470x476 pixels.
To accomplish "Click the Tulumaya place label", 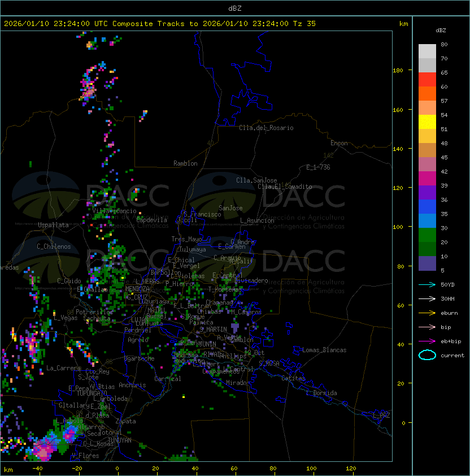I will (x=193, y=249).
